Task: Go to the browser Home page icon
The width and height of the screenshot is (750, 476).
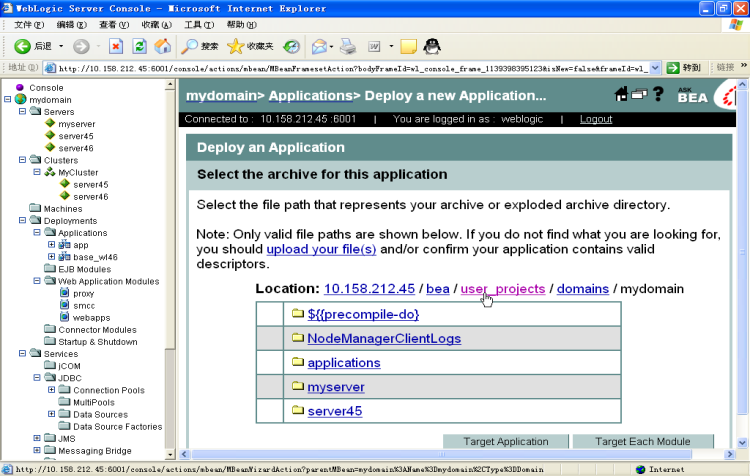Action: pos(163,46)
